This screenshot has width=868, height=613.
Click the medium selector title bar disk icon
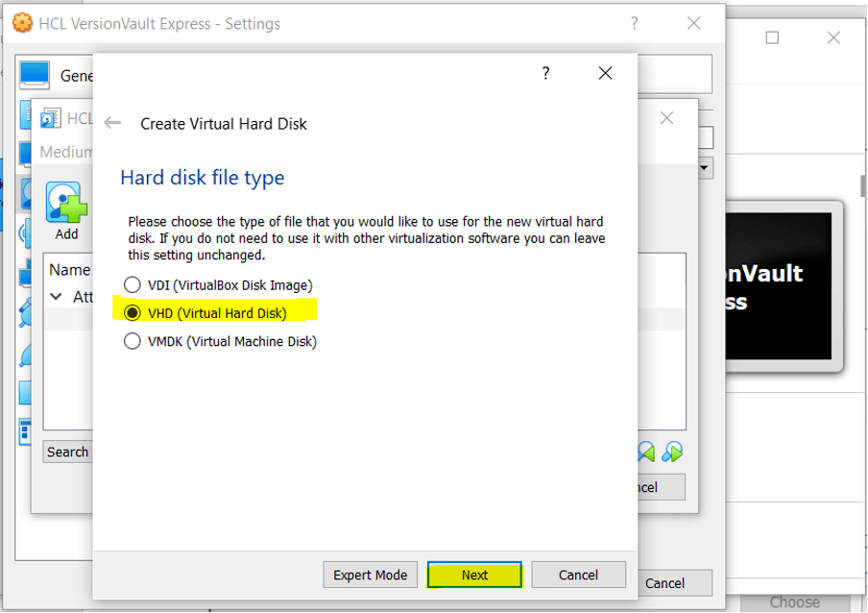coord(50,118)
